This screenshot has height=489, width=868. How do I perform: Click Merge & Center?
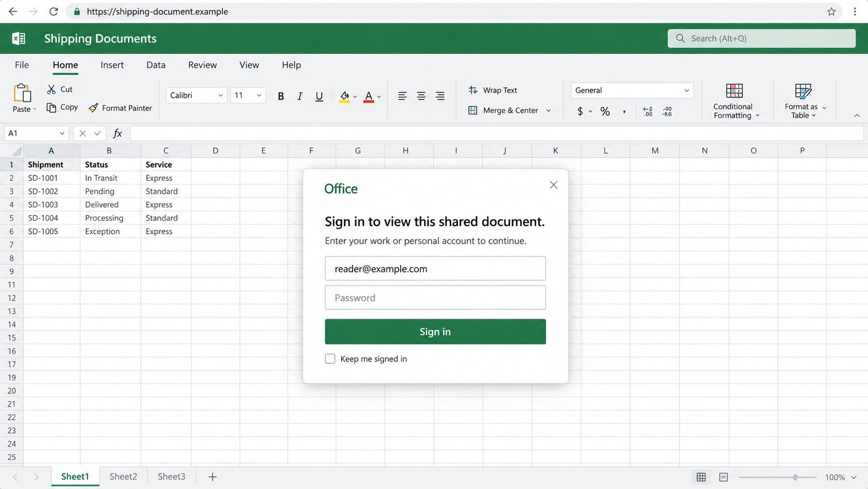[x=503, y=110]
